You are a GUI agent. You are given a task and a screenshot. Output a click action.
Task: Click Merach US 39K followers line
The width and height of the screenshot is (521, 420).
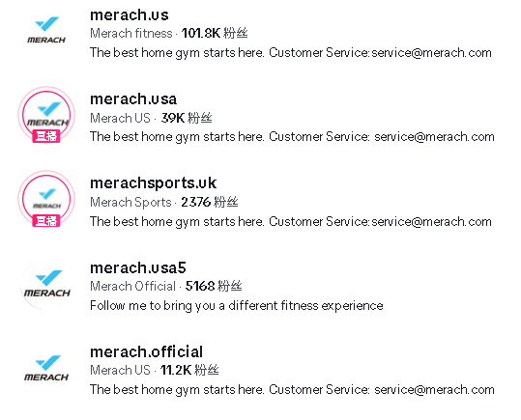coord(151,118)
